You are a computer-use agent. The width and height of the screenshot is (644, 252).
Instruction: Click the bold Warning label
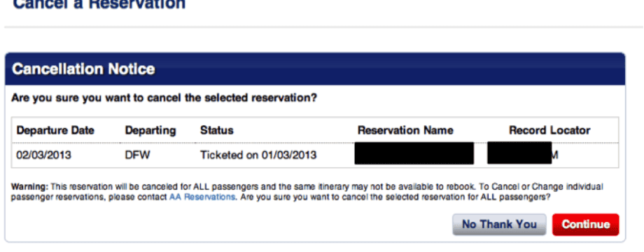click(x=30, y=187)
